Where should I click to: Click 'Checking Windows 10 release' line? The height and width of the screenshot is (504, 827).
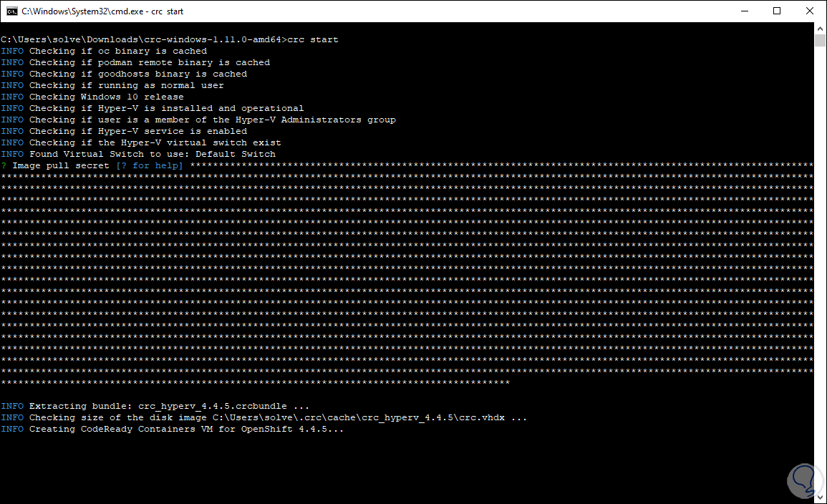click(x=92, y=97)
